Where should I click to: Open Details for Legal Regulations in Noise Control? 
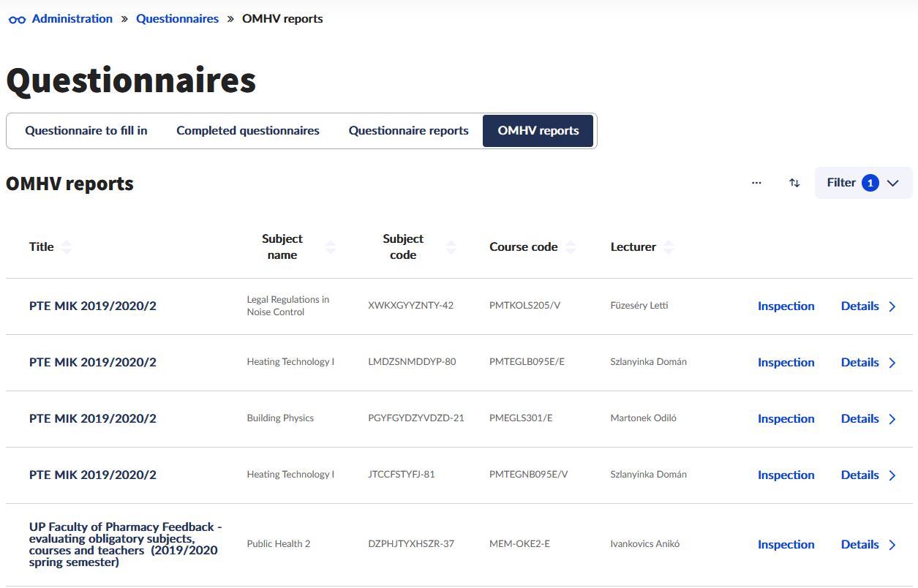pos(868,306)
